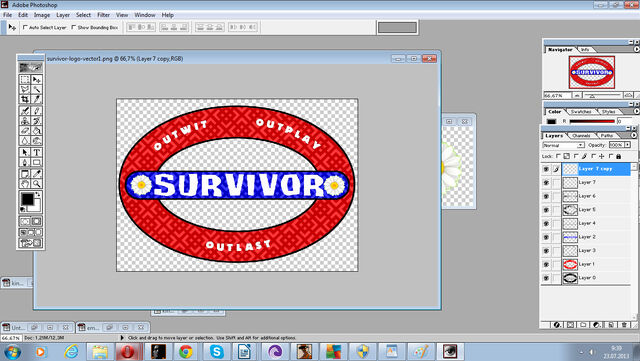This screenshot has height=361, width=640.
Task: Select the Path Selection arrow tool
Action: pos(25,152)
